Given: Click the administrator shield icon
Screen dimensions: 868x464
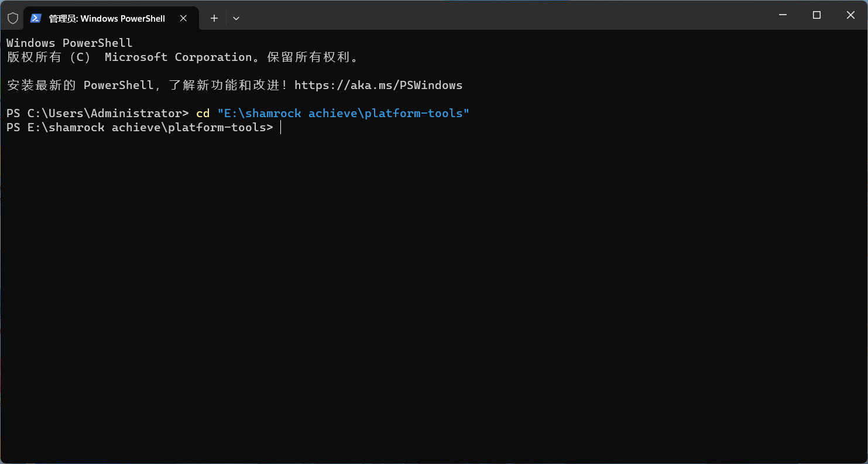Looking at the screenshot, I should pyautogui.click(x=13, y=18).
